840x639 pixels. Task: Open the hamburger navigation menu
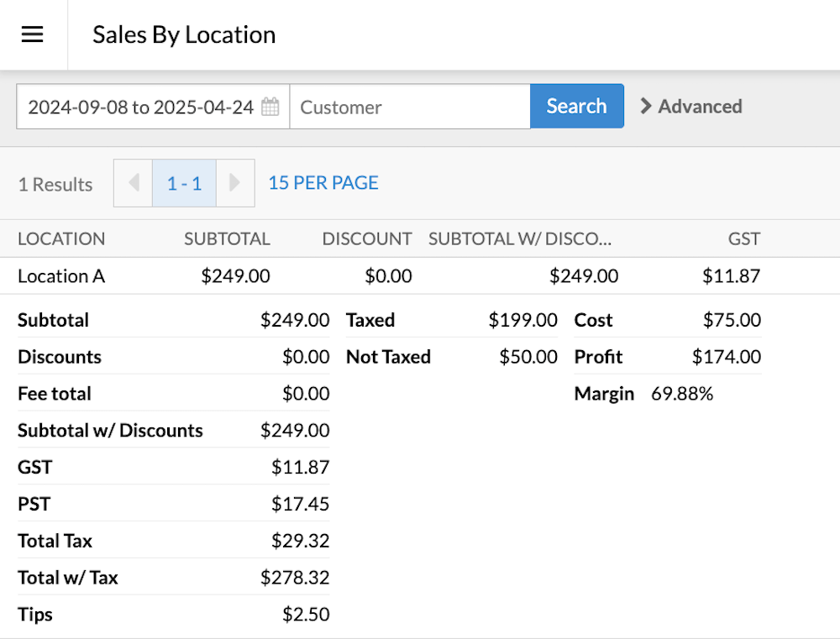[32, 34]
